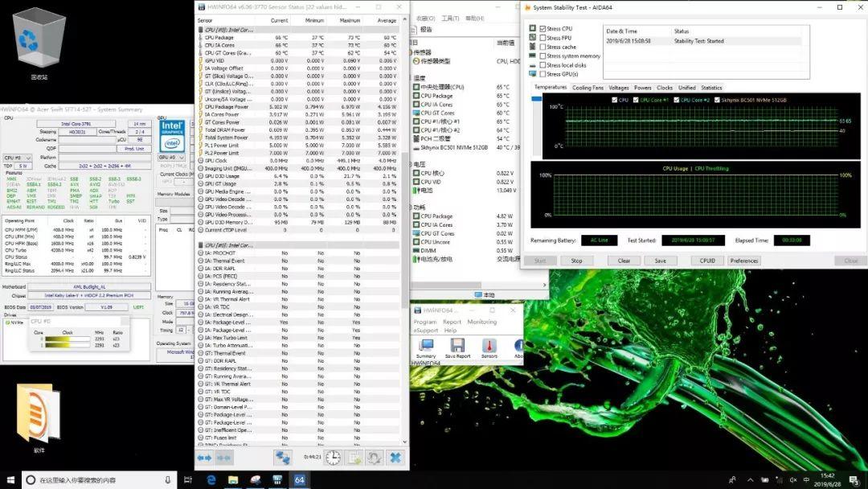Click the clock icon in sensor toolbar
This screenshot has width=868, height=489.
[333, 457]
